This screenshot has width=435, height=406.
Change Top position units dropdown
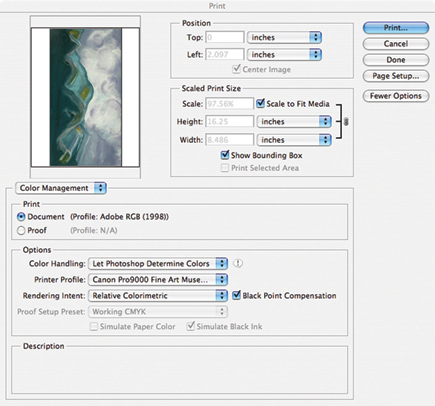[284, 37]
